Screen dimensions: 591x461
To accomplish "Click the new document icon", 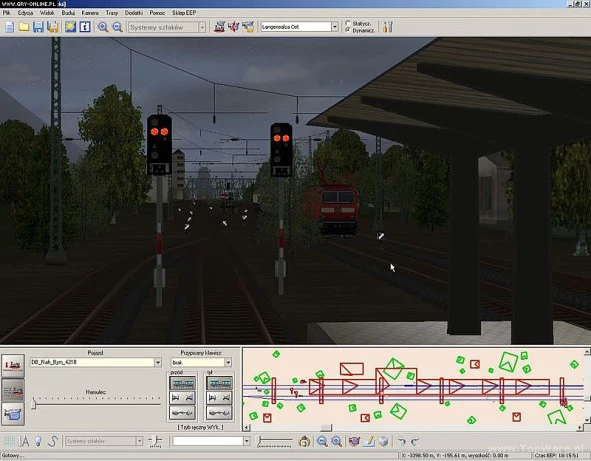I will [9, 27].
